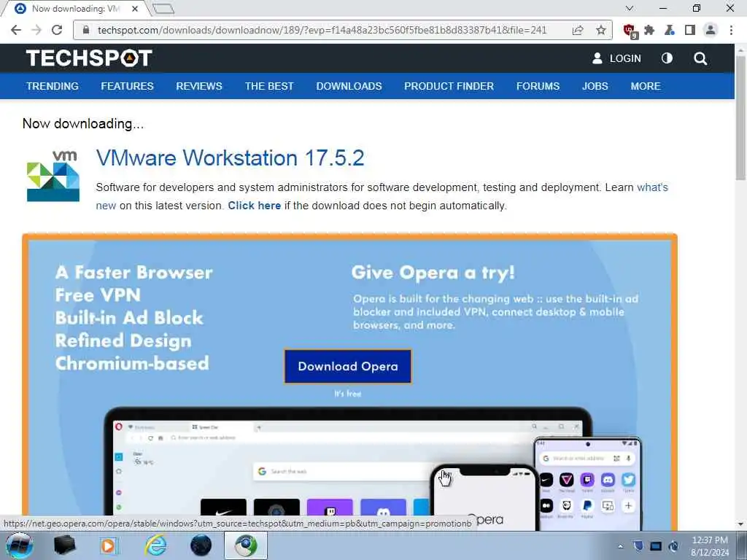Open the red uBlock shield extension
The image size is (747, 560).
(630, 31)
